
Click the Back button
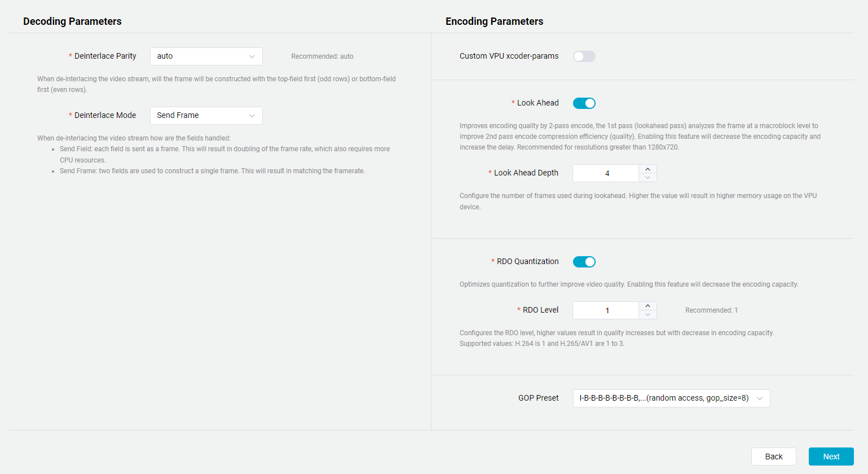(773, 457)
